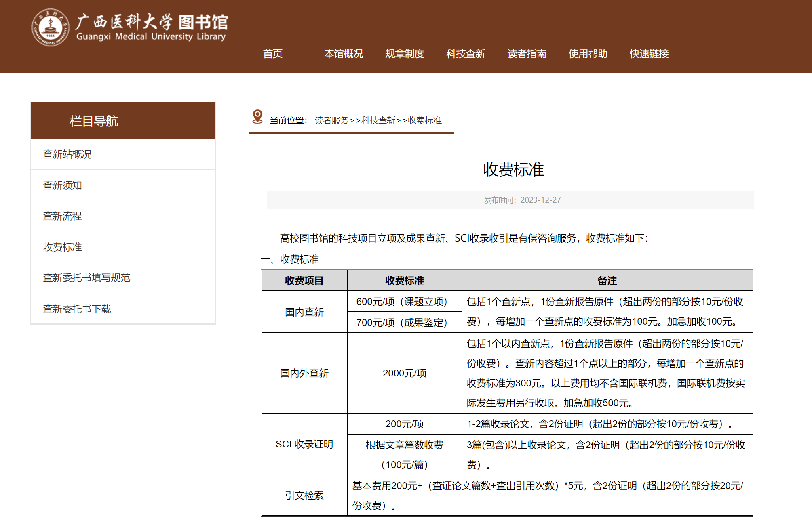The image size is (812, 523).
Task: Open 查新委托书填写规范 sidebar link
Action: tap(123, 278)
